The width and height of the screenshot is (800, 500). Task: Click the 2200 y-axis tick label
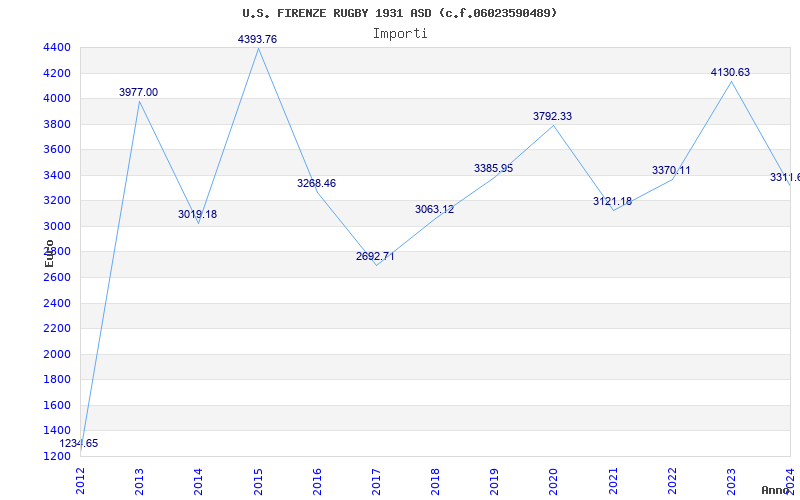[x=57, y=329]
